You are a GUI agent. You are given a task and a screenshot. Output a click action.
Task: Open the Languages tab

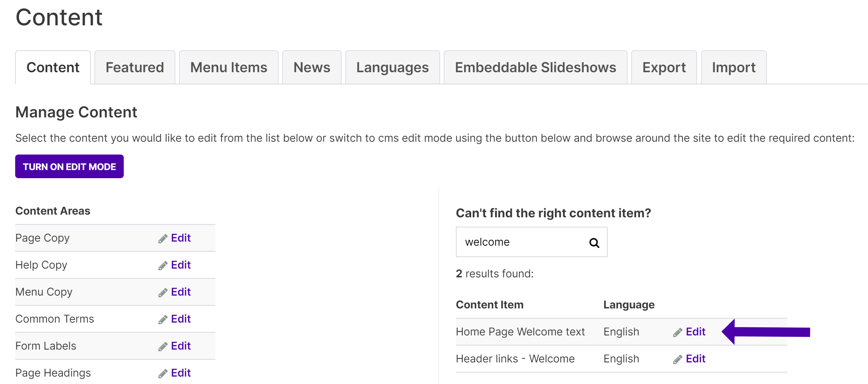click(x=393, y=67)
